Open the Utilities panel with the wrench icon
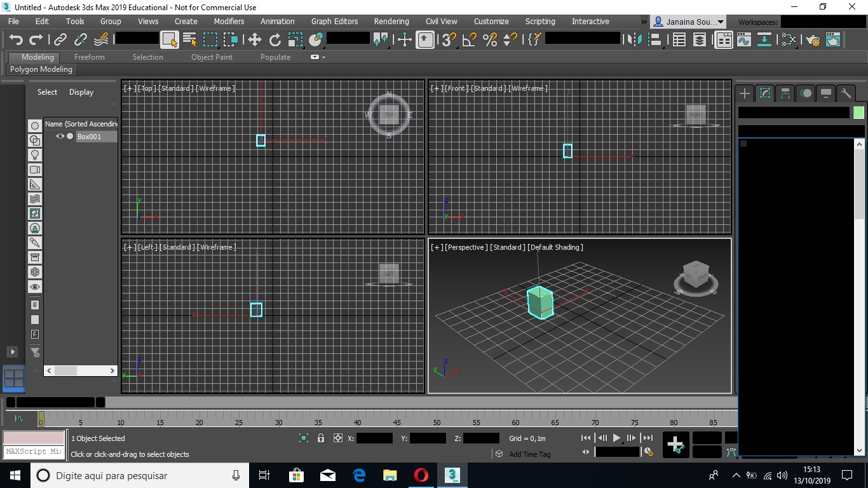This screenshot has width=868, height=488. 846,93
